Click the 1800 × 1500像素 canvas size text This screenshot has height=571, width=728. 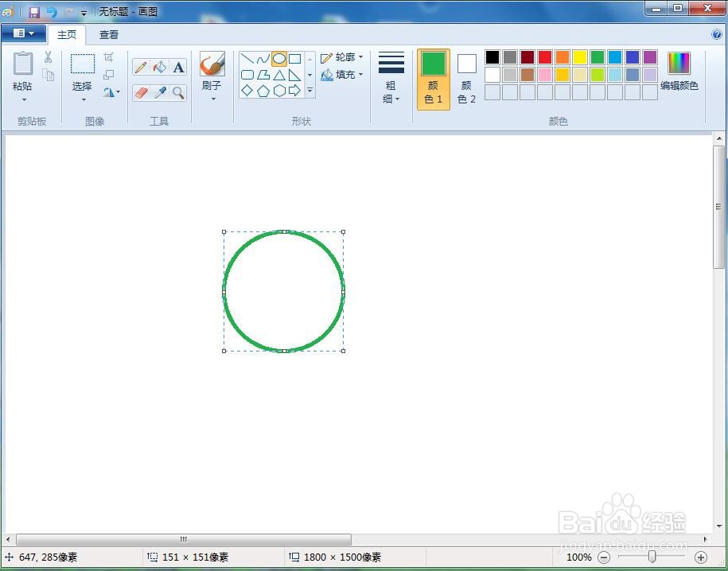[x=343, y=557]
